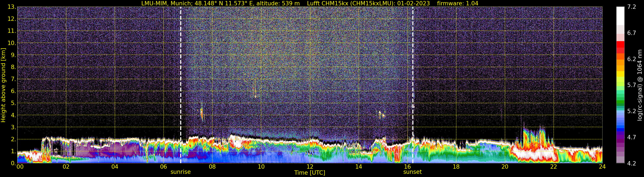Click the height axis tick '11.'
This screenshot has width=644, height=177.
(12, 31)
